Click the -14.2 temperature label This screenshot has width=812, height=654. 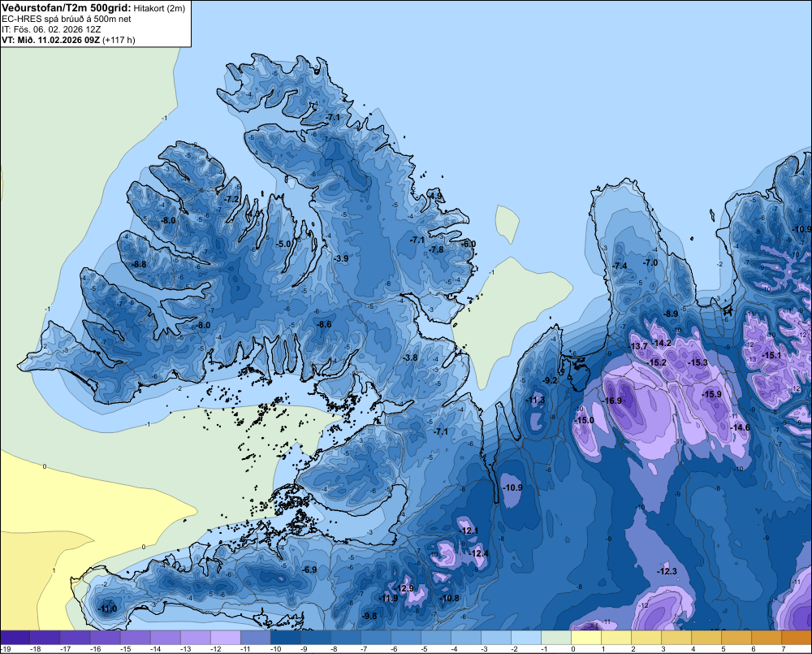click(x=662, y=343)
